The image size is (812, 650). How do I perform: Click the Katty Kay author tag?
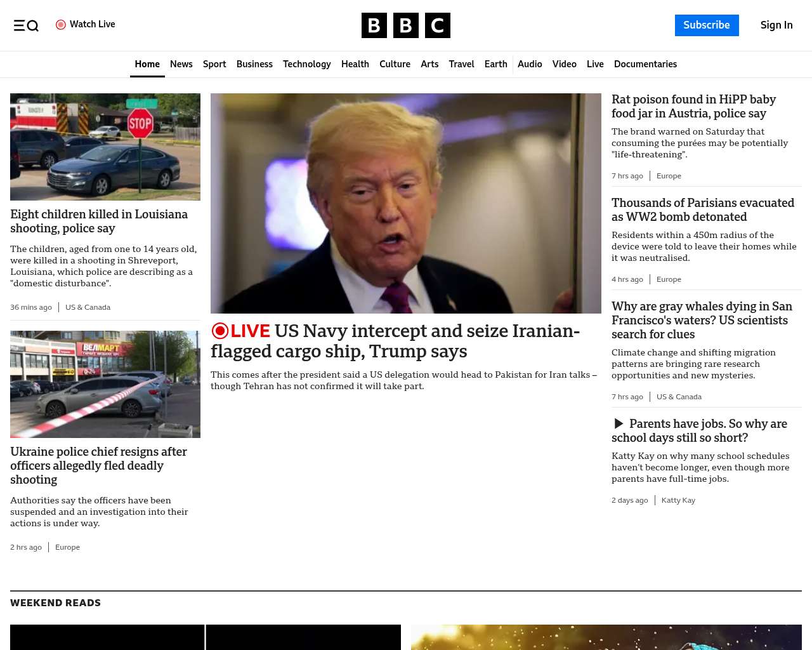coord(678,500)
